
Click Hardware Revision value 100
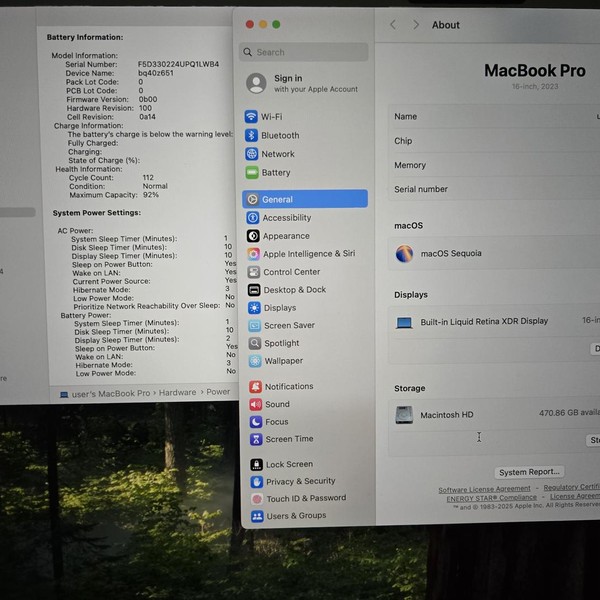pos(145,108)
